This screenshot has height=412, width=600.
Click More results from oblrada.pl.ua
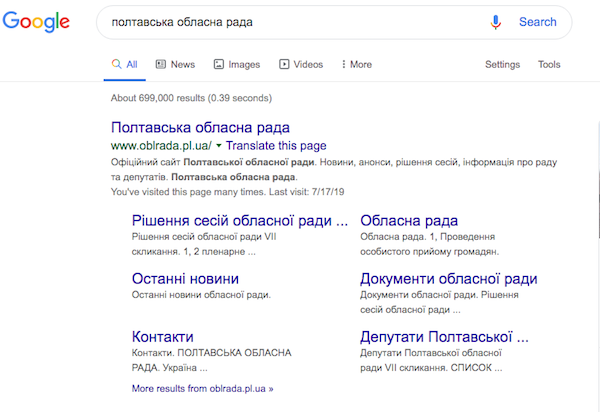(x=202, y=387)
